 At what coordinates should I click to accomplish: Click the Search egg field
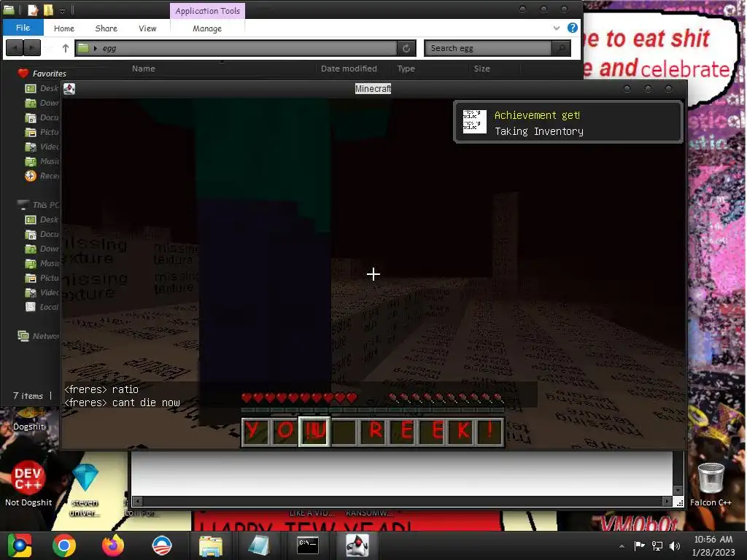click(488, 48)
